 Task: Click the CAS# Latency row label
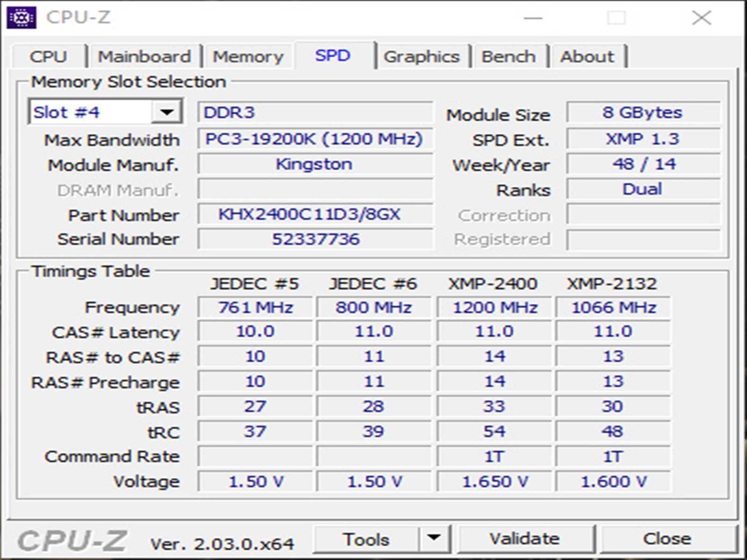[x=116, y=333]
